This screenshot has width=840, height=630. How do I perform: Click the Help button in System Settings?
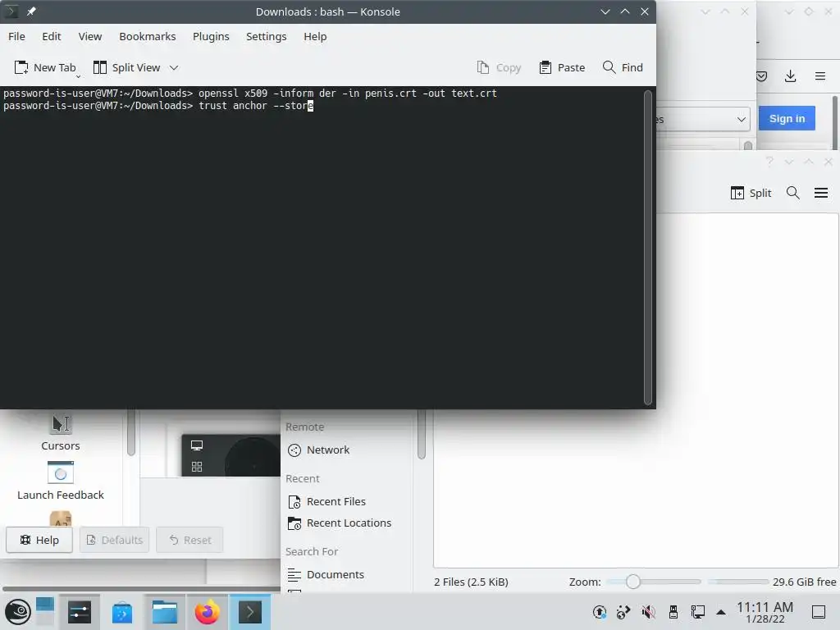(x=39, y=540)
